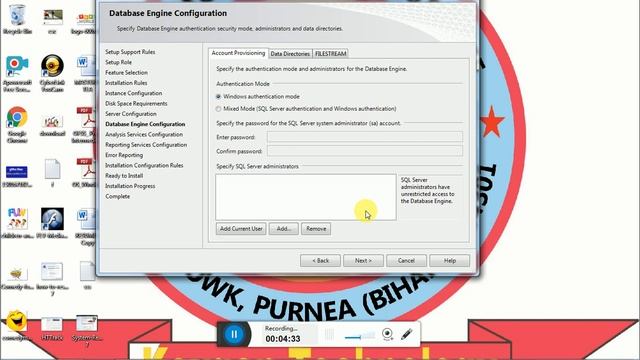This screenshot has height=360, width=640.
Task: Select Feature Selection step
Action: (127, 72)
